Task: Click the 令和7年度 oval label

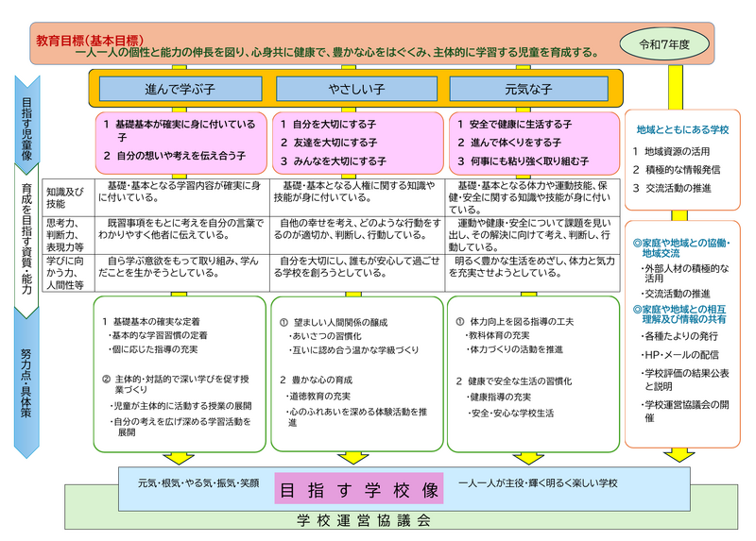Action: 669,44
